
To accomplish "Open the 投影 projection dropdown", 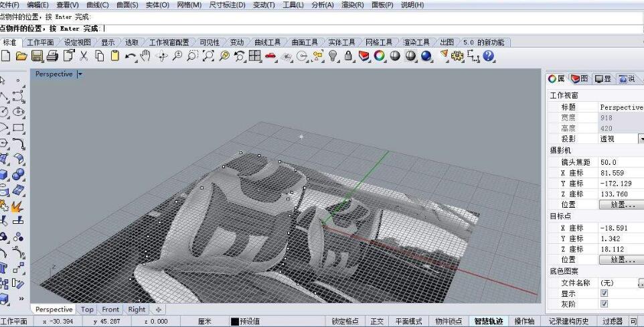I will coord(641,139).
